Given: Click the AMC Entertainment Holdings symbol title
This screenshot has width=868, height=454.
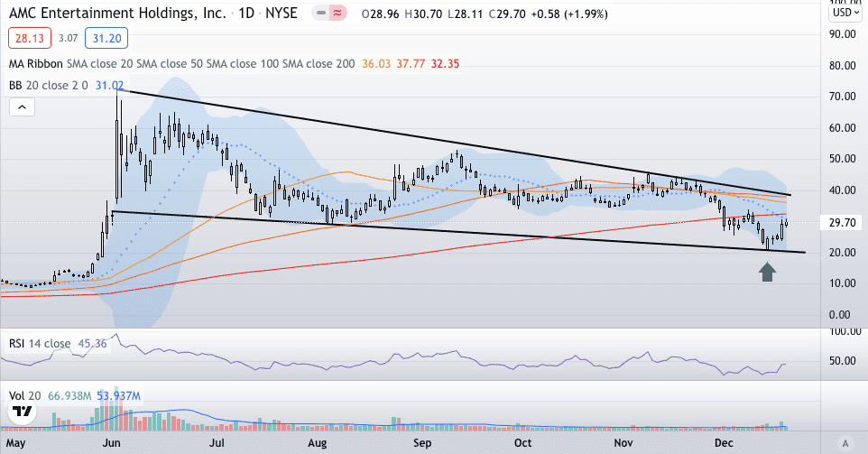Looking at the screenshot, I should pos(117,14).
